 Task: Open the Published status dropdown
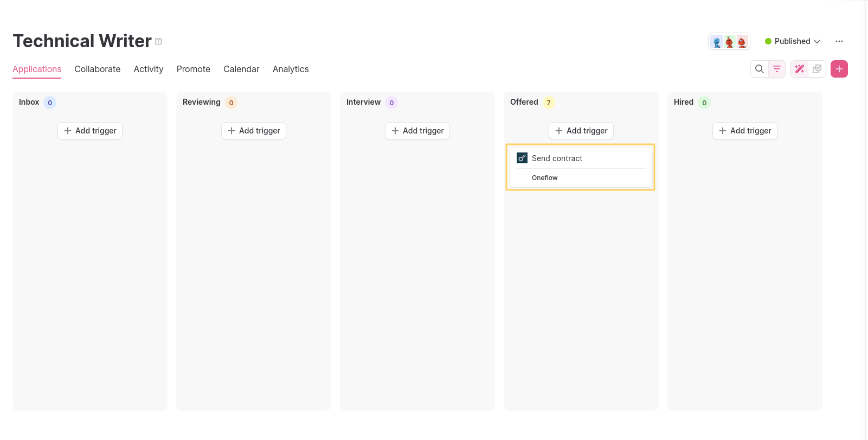coord(793,41)
